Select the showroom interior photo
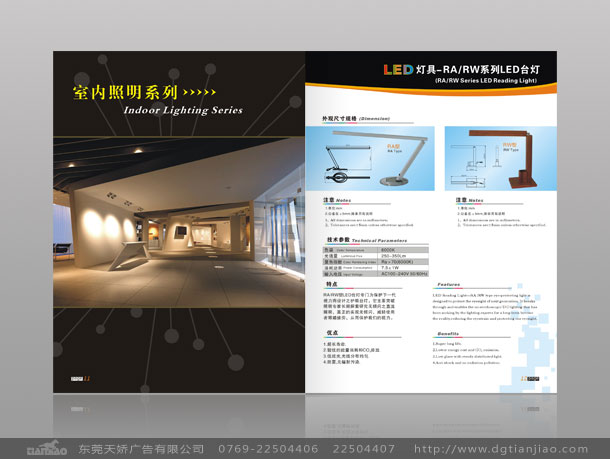Image resolution: width=610 pixels, height=459 pixels. coord(179,222)
